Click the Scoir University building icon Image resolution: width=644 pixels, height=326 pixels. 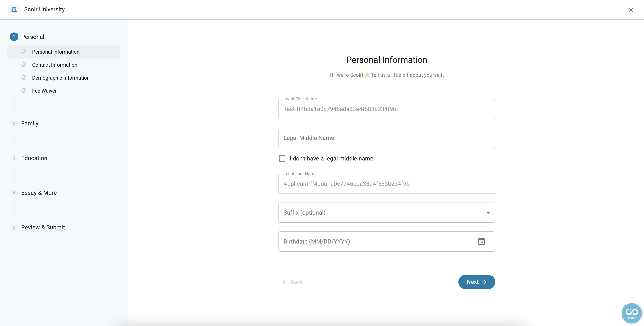click(14, 10)
